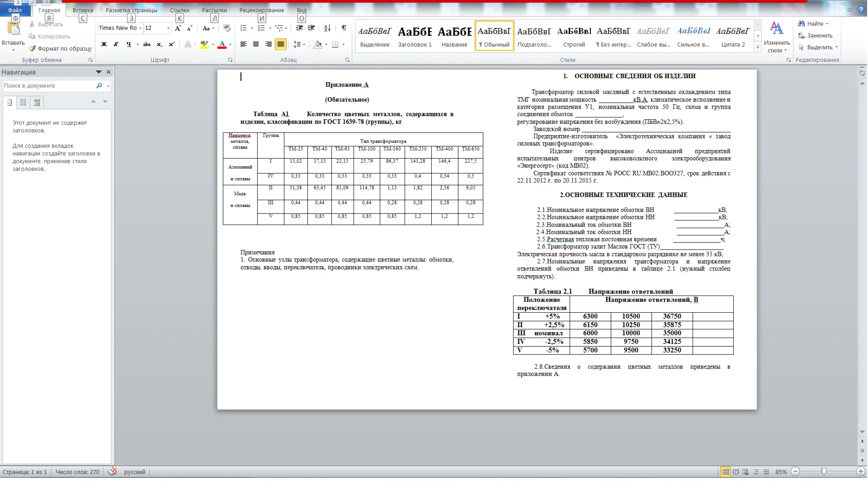
Task: Click the strikethrough text icon
Action: 146,44
